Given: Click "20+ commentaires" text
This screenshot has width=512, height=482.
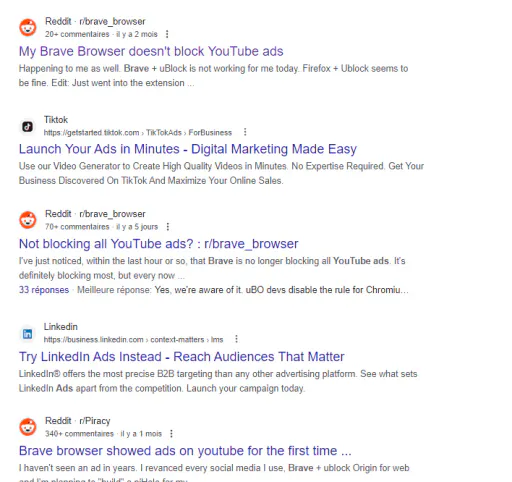Looking at the screenshot, I should [77, 34].
